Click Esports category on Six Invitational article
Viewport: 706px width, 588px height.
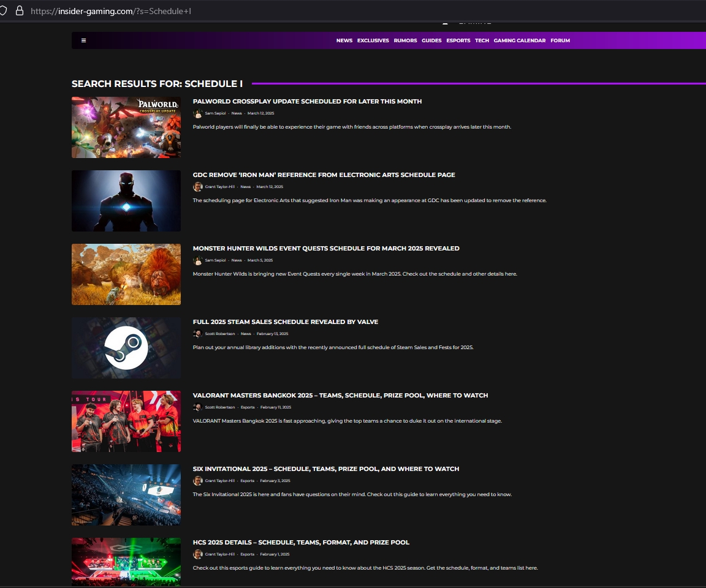[x=247, y=480]
